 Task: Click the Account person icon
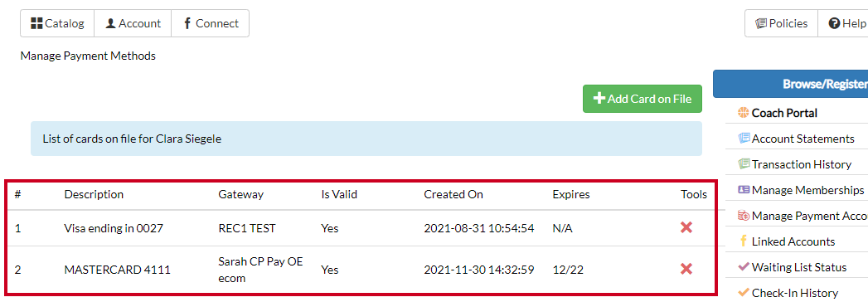coord(111,23)
